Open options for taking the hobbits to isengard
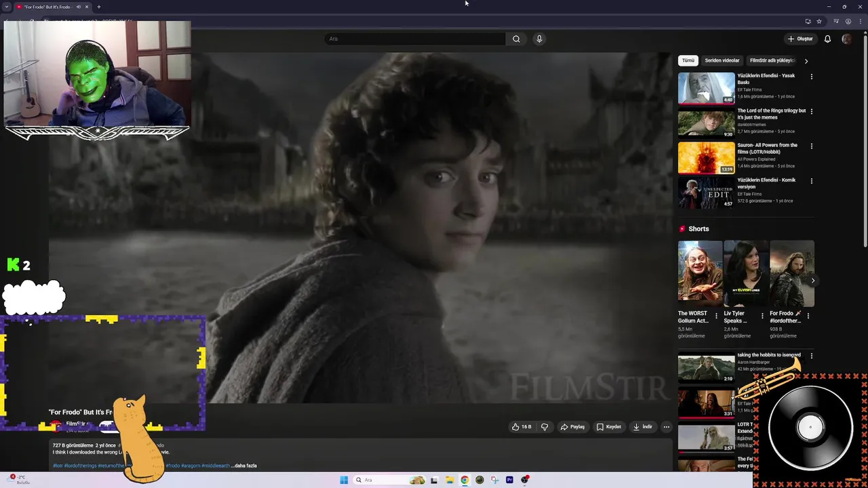 click(x=812, y=356)
